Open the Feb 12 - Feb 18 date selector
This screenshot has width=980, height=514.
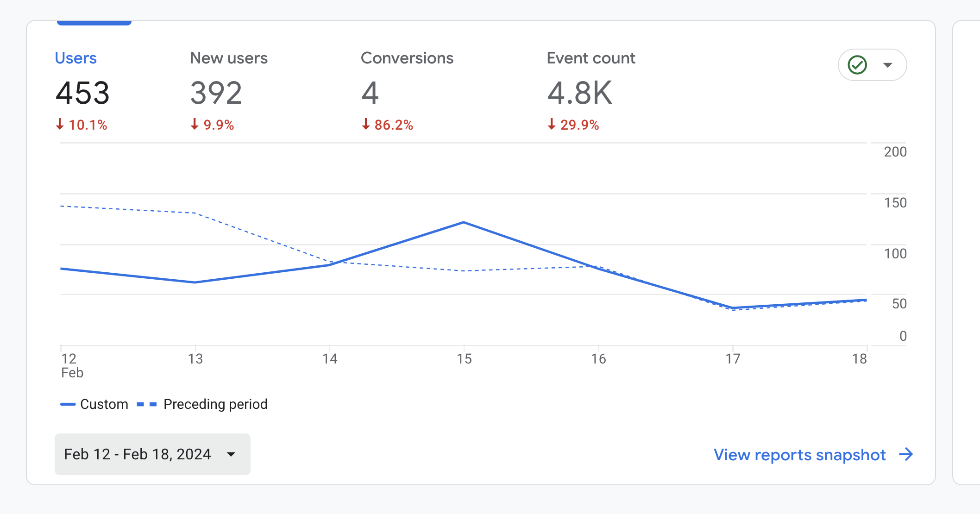coord(152,454)
